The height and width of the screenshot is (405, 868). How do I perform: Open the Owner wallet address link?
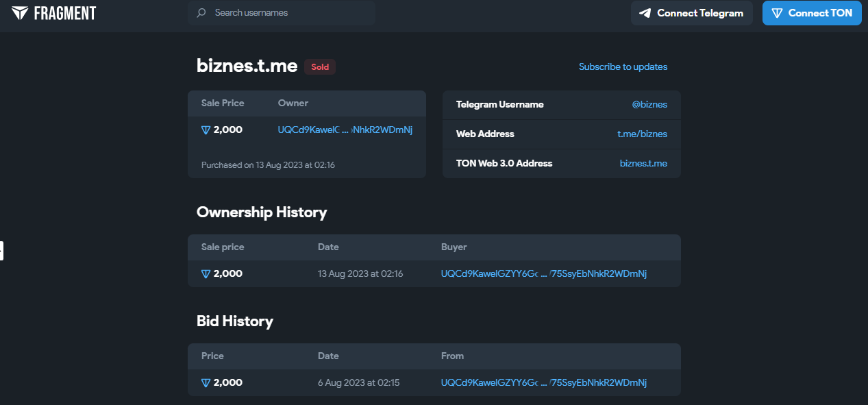[345, 130]
